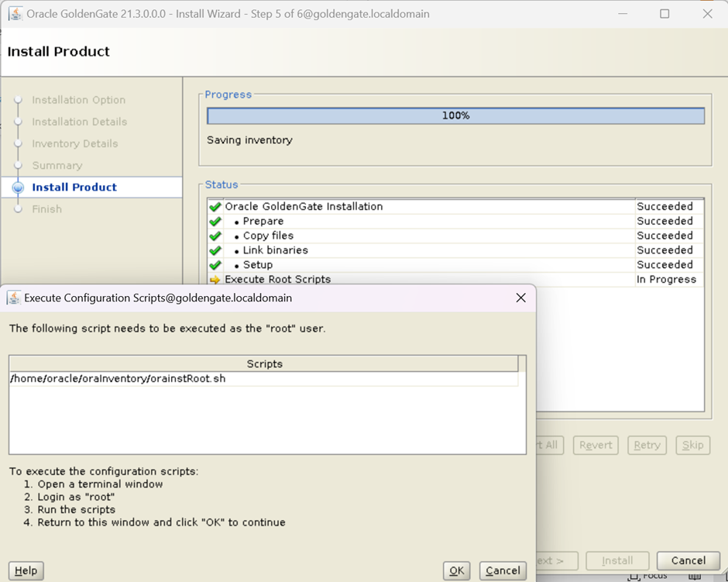Click the green checkmark next to Prepare
This screenshot has width=728, height=582.
click(215, 222)
